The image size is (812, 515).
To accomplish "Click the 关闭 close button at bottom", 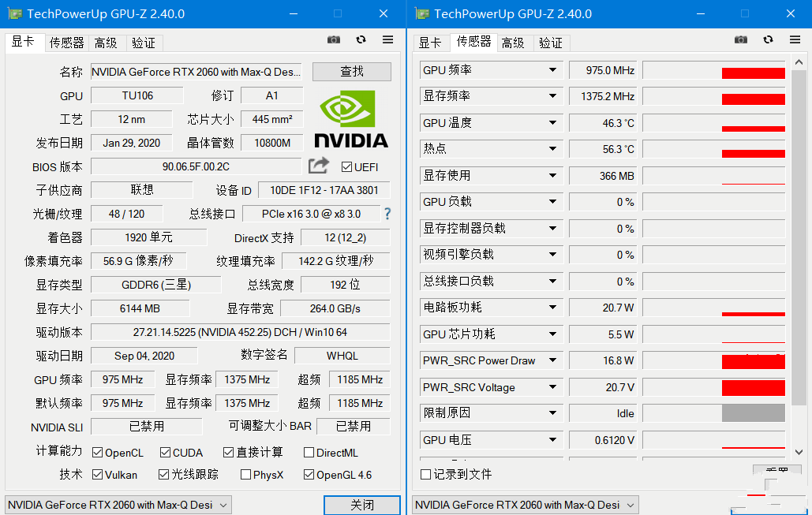I will 361,505.
